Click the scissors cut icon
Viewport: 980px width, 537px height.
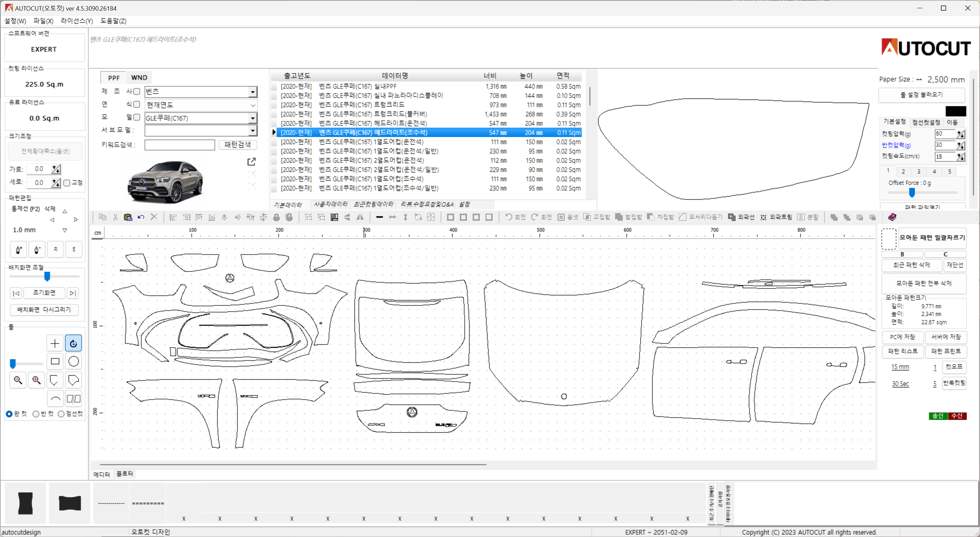coord(115,217)
